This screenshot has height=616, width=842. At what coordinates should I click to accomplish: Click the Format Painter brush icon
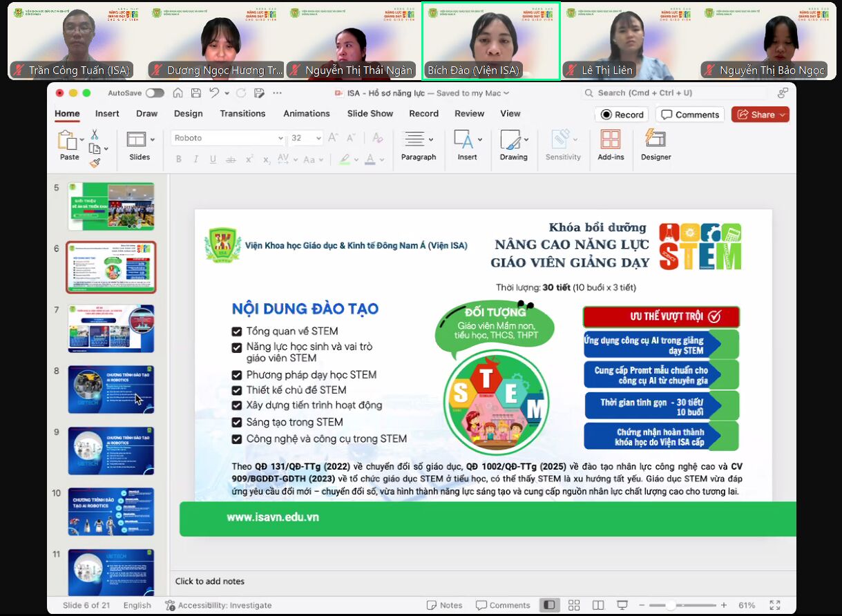click(95, 163)
